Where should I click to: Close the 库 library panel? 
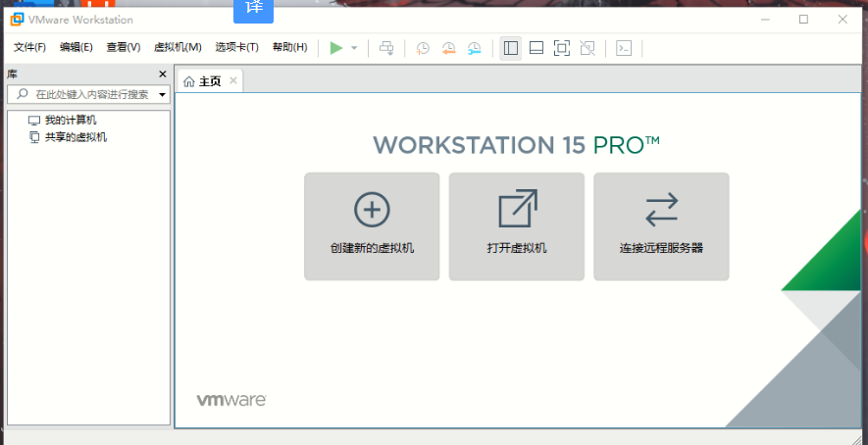click(x=162, y=74)
